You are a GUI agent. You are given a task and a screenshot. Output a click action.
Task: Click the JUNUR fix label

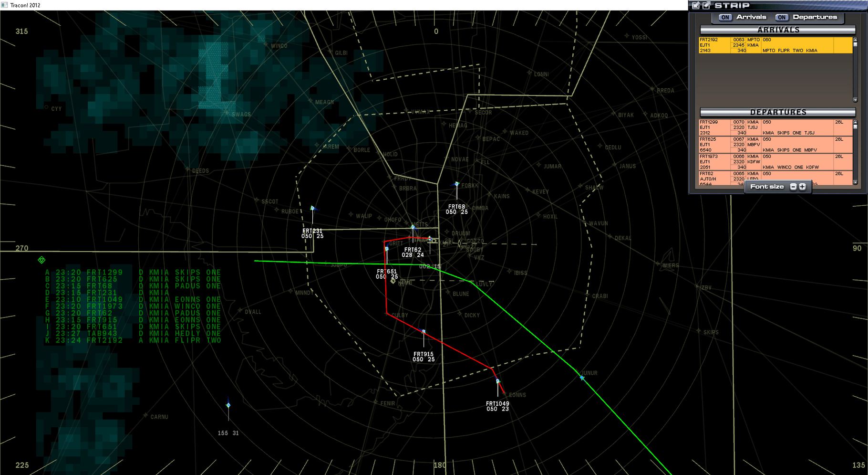pos(589,373)
